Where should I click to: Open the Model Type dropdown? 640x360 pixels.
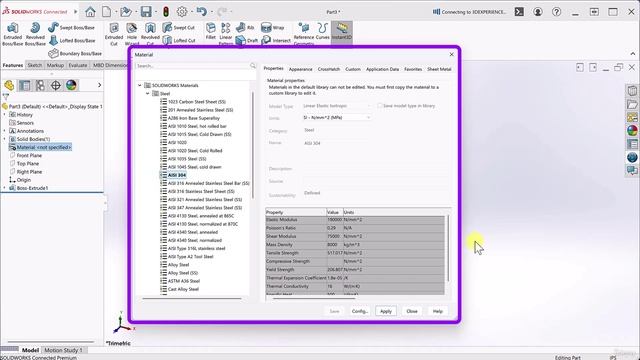click(x=337, y=106)
